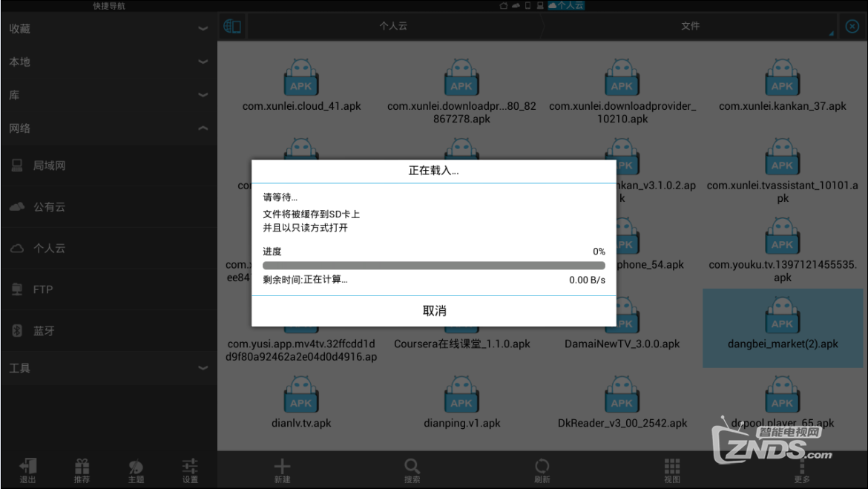868x489 pixels.
Task: Open 蓝牙 in the sidebar
Action: pos(109,331)
